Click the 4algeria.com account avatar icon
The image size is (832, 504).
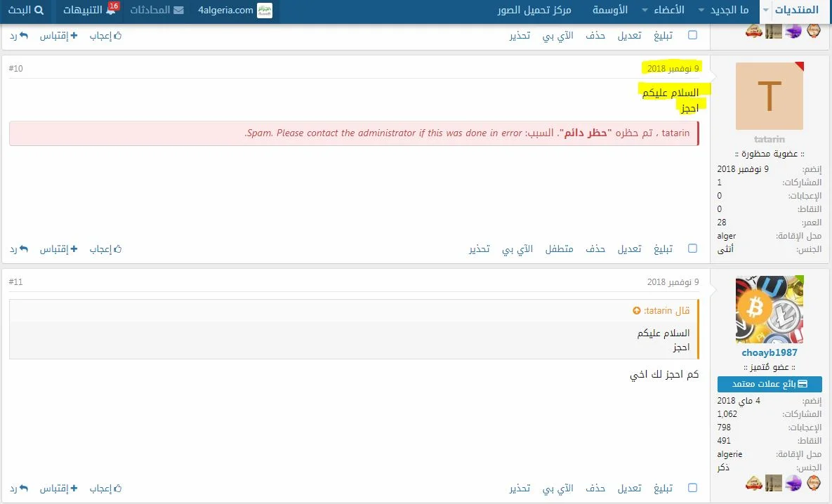click(265, 11)
